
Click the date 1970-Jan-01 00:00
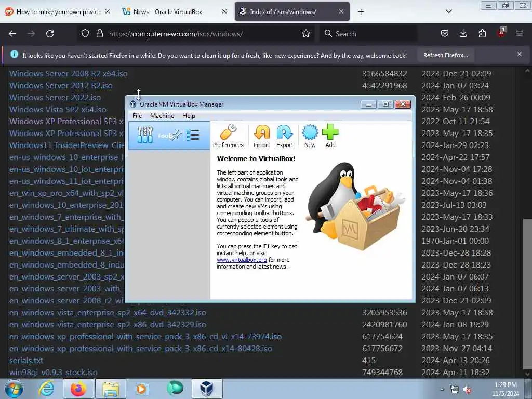455,241
